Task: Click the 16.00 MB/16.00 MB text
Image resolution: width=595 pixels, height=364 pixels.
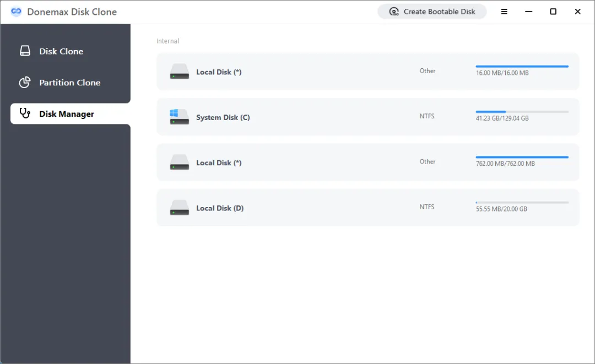Action: pyautogui.click(x=502, y=73)
